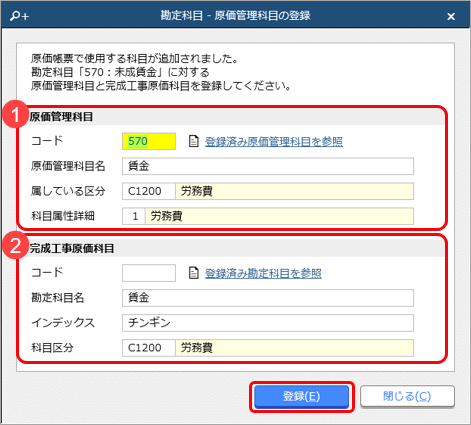Screen dimensions: 471x425
Task: Click the インデックス field with チンギン
Action: click(x=268, y=323)
